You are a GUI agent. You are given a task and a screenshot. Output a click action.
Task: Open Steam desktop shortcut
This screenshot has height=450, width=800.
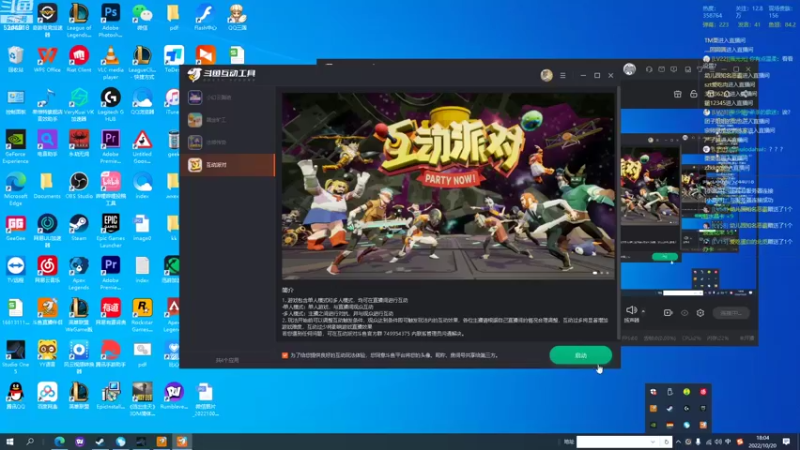[x=79, y=228]
